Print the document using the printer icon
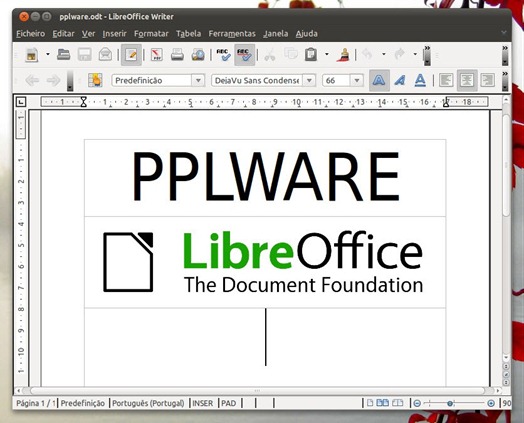Image resolution: width=524 pixels, height=423 pixels. pyautogui.click(x=177, y=54)
